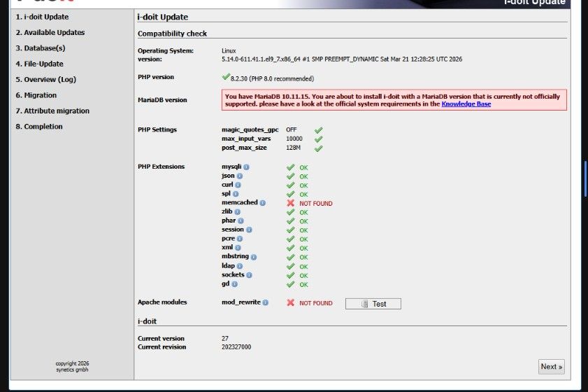Click the info icon next to ldap

[x=238, y=266]
